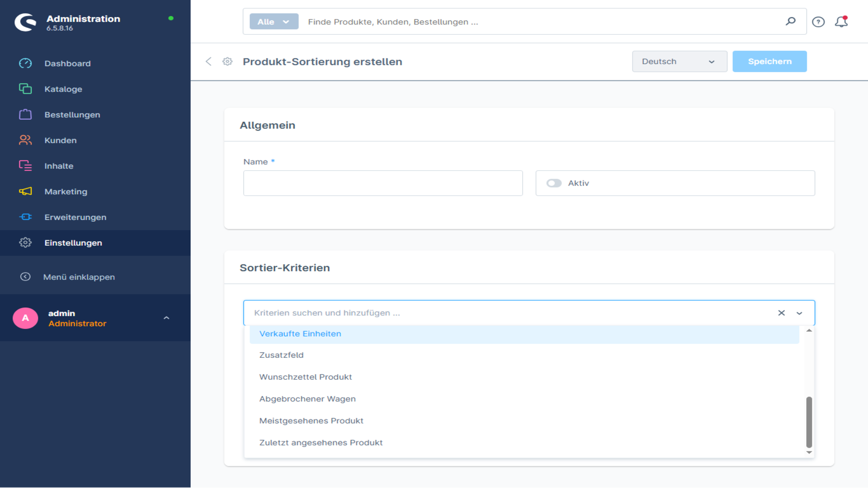Click Menü einklappen label
The image size is (868, 488).
pos(79,277)
